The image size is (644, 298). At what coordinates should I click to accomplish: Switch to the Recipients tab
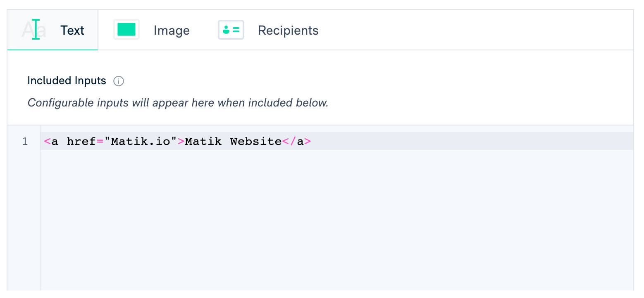coord(288,30)
